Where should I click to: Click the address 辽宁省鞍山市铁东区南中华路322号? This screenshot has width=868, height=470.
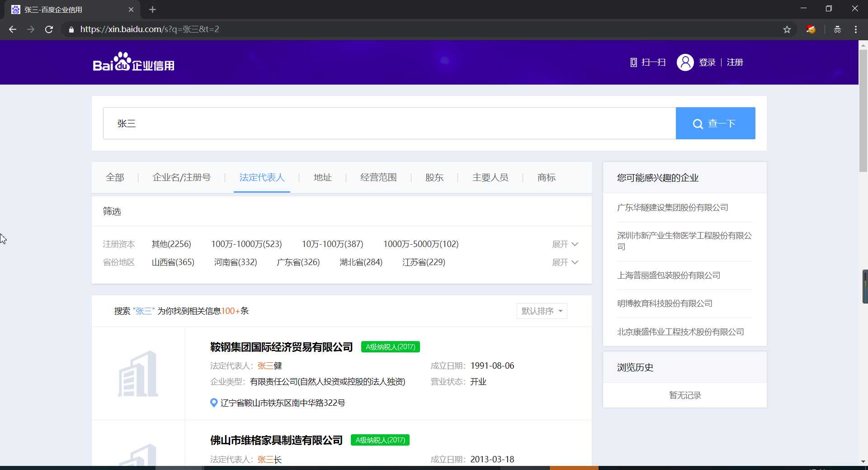pos(283,403)
